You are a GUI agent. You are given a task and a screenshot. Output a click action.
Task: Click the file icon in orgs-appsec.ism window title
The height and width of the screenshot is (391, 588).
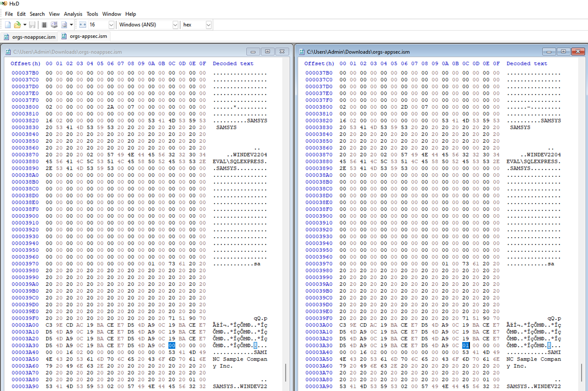(302, 52)
